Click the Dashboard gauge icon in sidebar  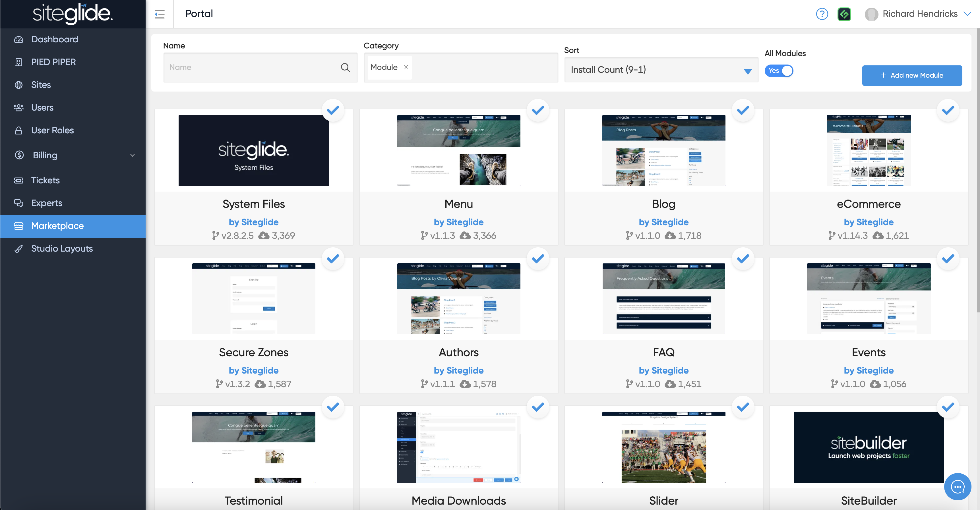coord(19,40)
